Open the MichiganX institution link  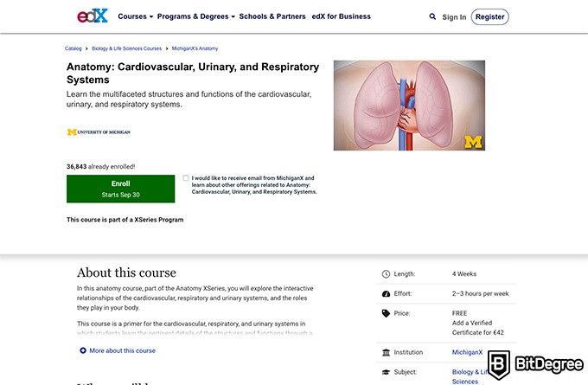point(467,352)
